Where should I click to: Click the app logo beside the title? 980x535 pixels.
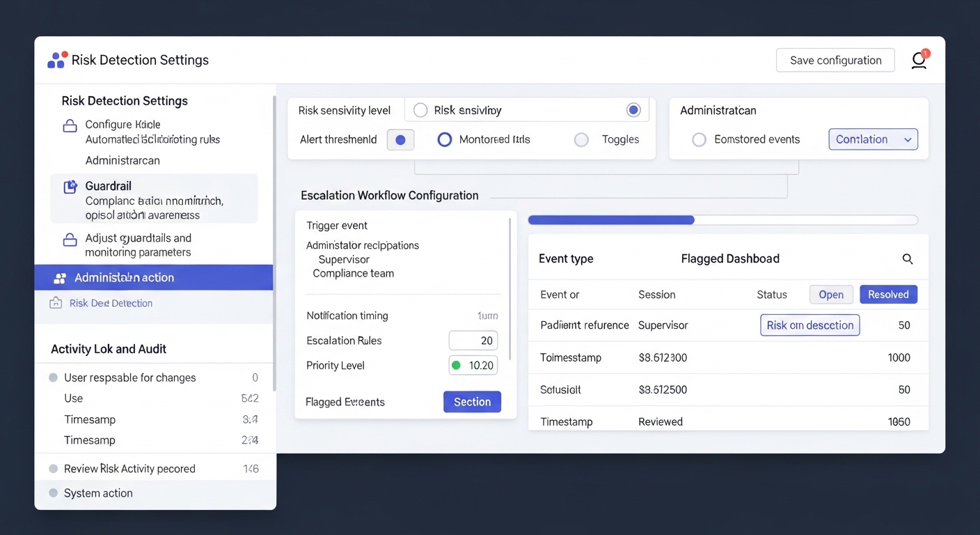click(57, 60)
